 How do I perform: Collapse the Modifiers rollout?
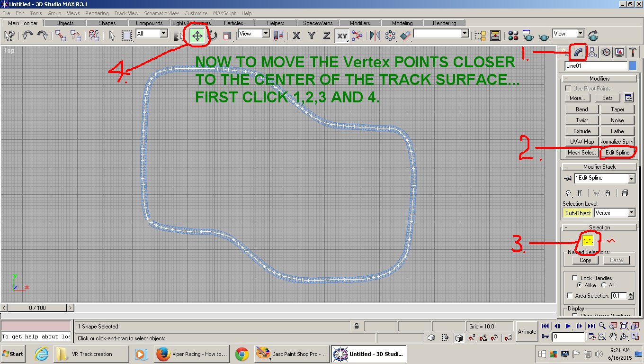coord(599,79)
